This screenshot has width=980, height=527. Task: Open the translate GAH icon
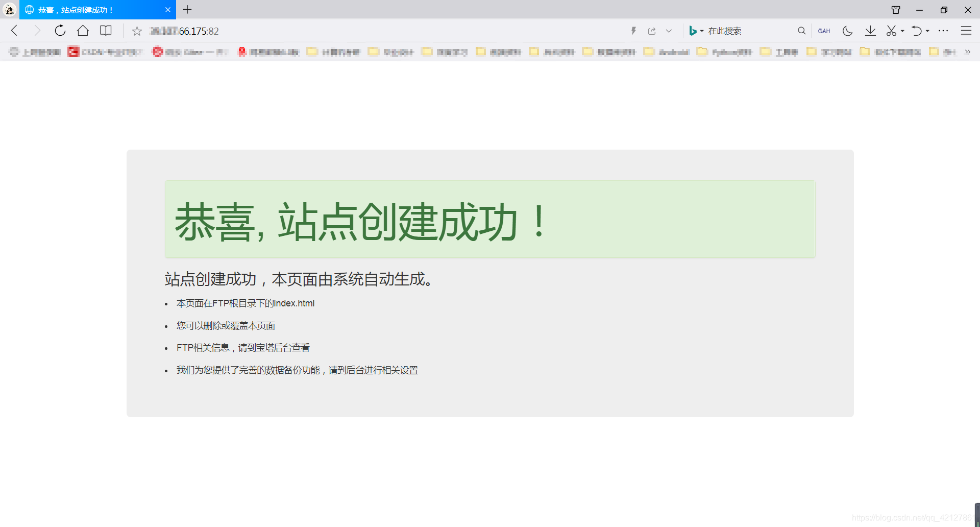click(x=824, y=31)
